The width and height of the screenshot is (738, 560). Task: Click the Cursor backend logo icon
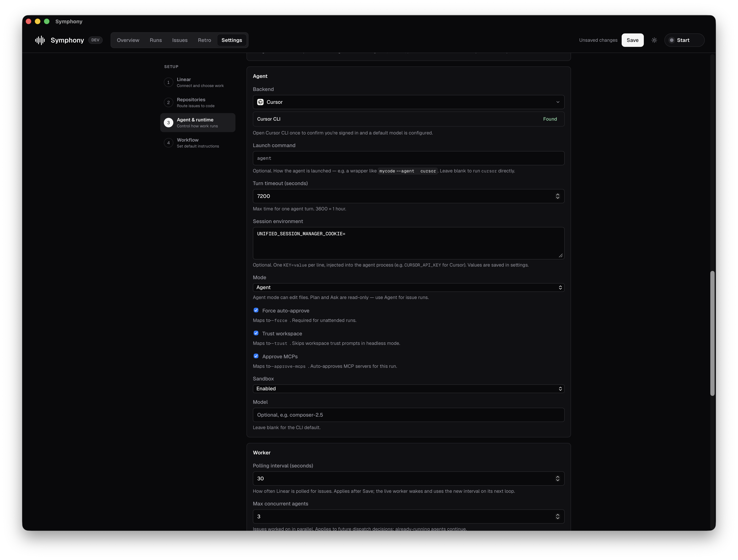[260, 102]
